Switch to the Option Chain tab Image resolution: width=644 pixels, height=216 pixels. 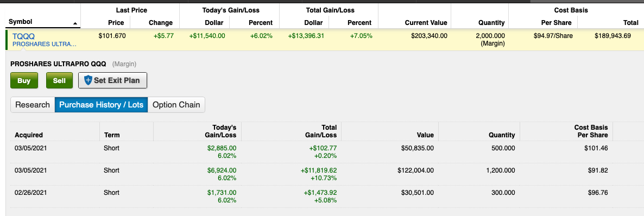[x=176, y=105]
